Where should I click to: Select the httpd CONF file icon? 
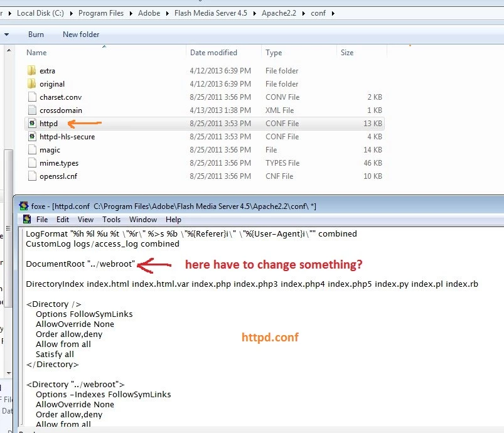[32, 123]
